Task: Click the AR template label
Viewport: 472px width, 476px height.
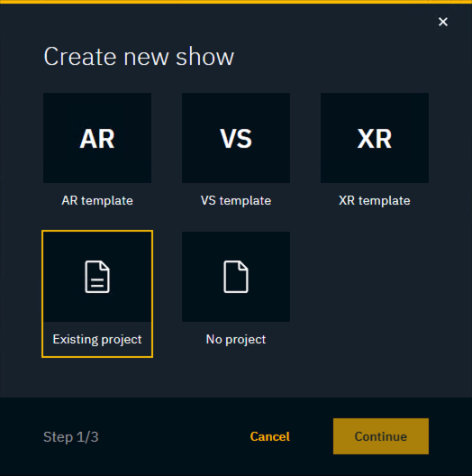Action: tap(97, 201)
